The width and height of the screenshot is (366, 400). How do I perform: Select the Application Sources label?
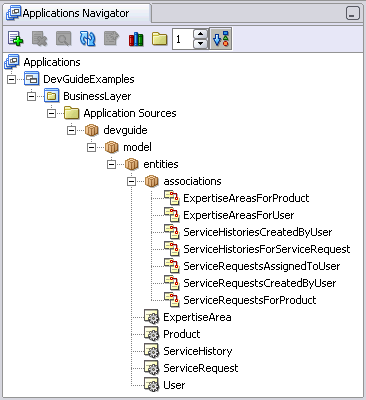(130, 113)
